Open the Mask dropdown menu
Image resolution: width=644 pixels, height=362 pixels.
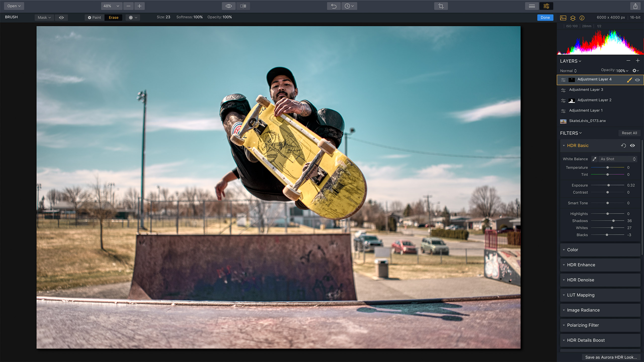pyautogui.click(x=44, y=18)
